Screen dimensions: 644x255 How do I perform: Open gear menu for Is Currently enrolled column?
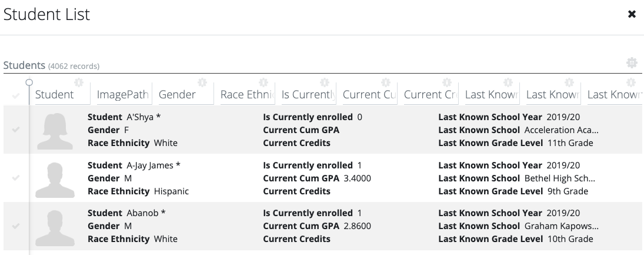[x=325, y=82]
